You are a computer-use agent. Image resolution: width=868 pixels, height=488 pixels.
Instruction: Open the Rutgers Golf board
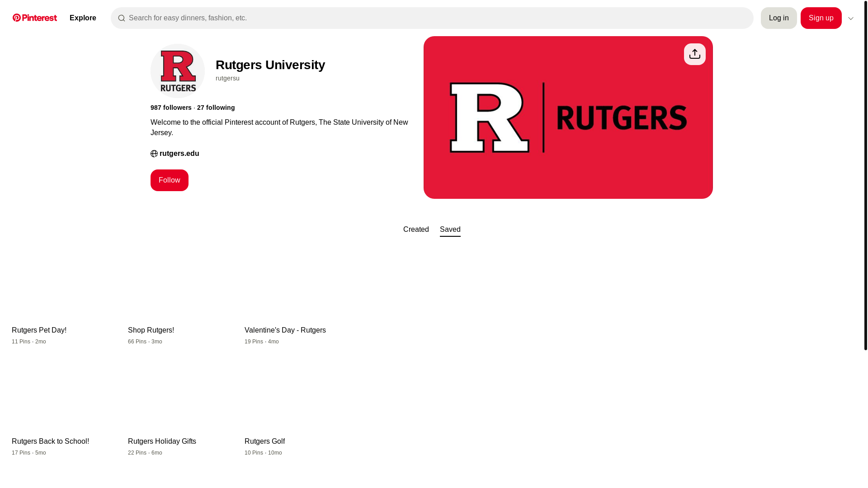[297, 409]
